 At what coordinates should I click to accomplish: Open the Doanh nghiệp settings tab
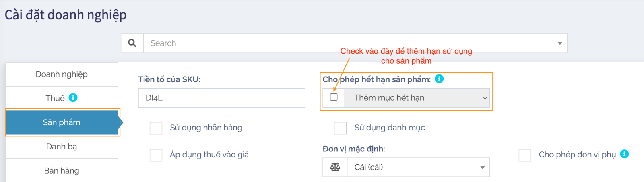point(62,74)
